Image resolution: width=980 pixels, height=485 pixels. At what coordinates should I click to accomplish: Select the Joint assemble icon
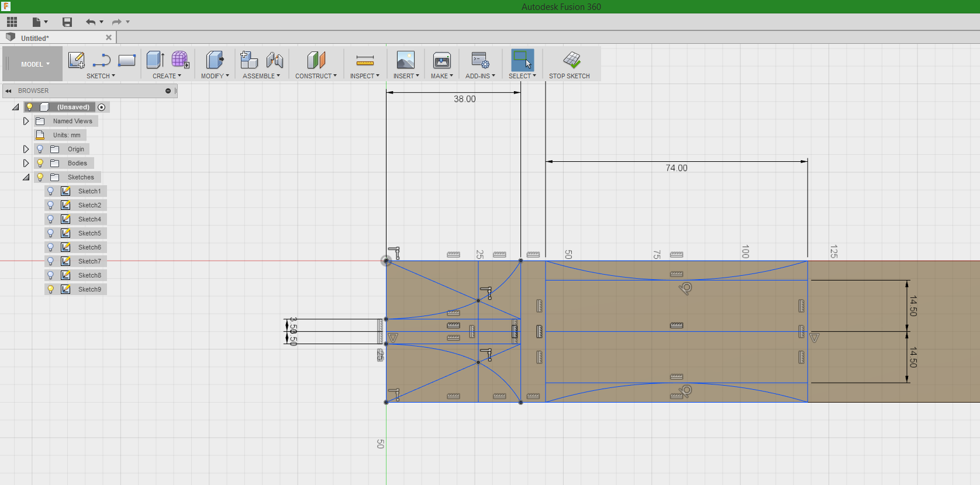pyautogui.click(x=275, y=60)
